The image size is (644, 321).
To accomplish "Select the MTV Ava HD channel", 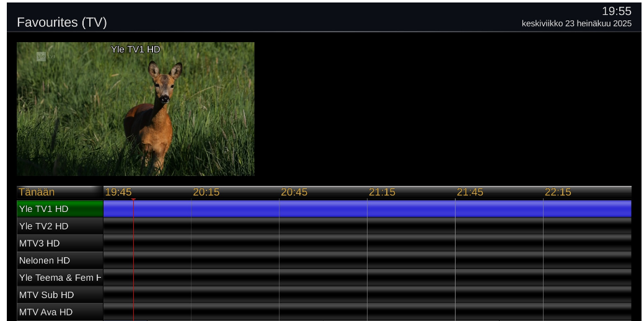I will pos(60,312).
